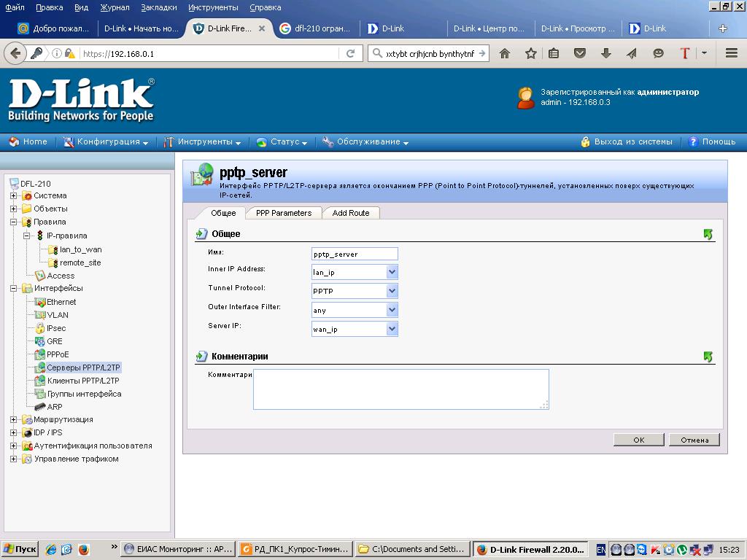Expand the Система tree node

click(13, 195)
